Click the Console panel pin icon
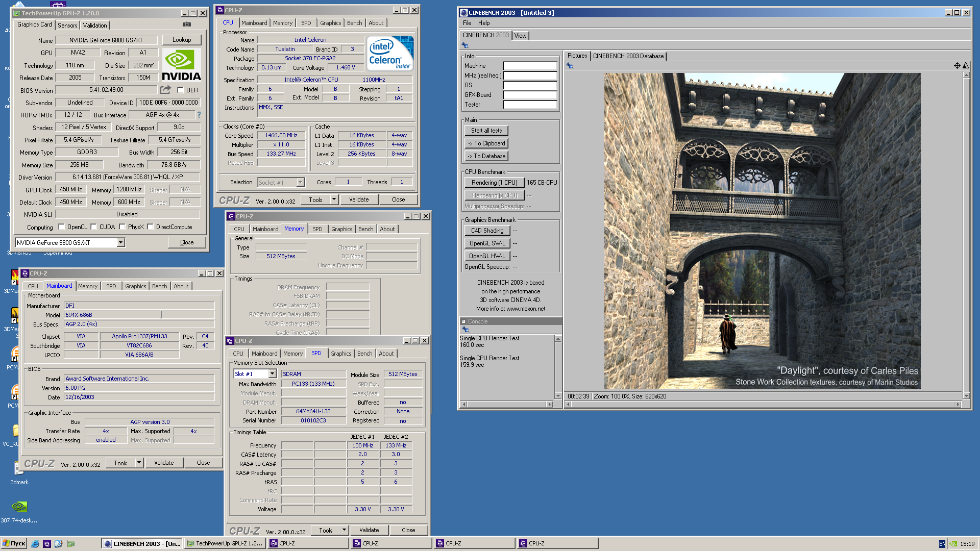 click(x=465, y=330)
